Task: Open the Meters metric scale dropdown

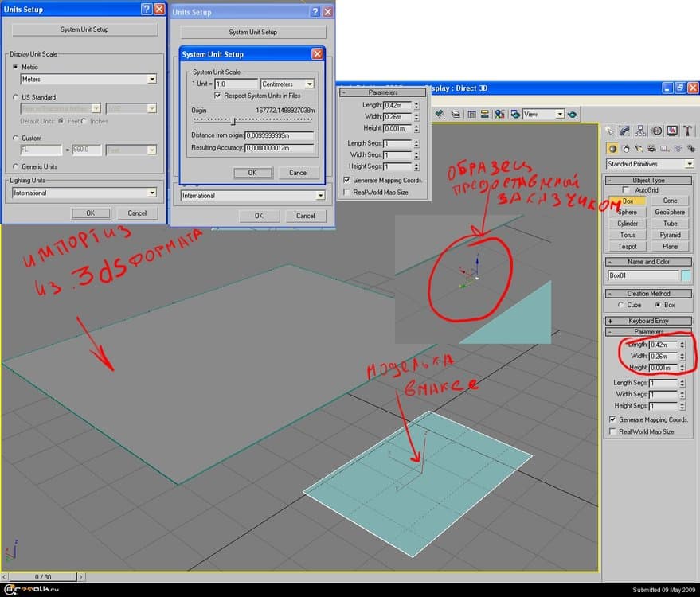Action: [151, 79]
